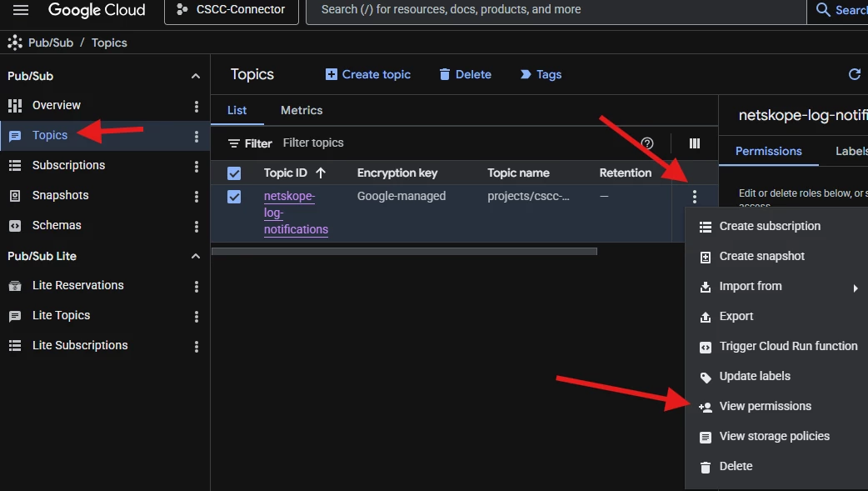Open Overview in the sidebar
The image size is (868, 491).
tap(57, 105)
